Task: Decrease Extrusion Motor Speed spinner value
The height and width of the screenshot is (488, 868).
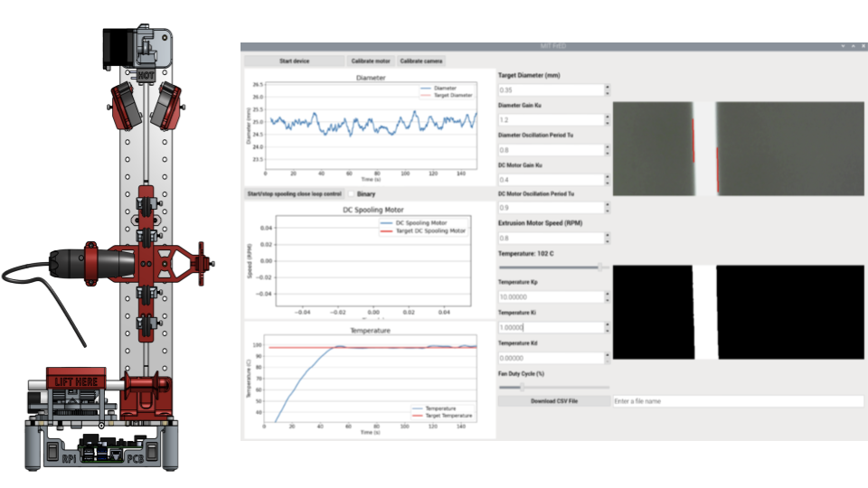Action: click(608, 241)
